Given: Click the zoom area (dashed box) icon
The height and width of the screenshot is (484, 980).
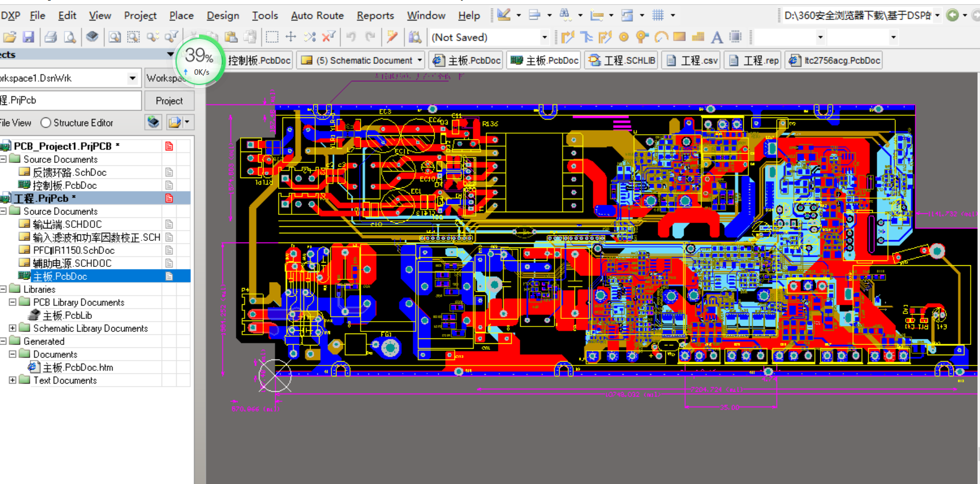Looking at the screenshot, I should tap(133, 37).
